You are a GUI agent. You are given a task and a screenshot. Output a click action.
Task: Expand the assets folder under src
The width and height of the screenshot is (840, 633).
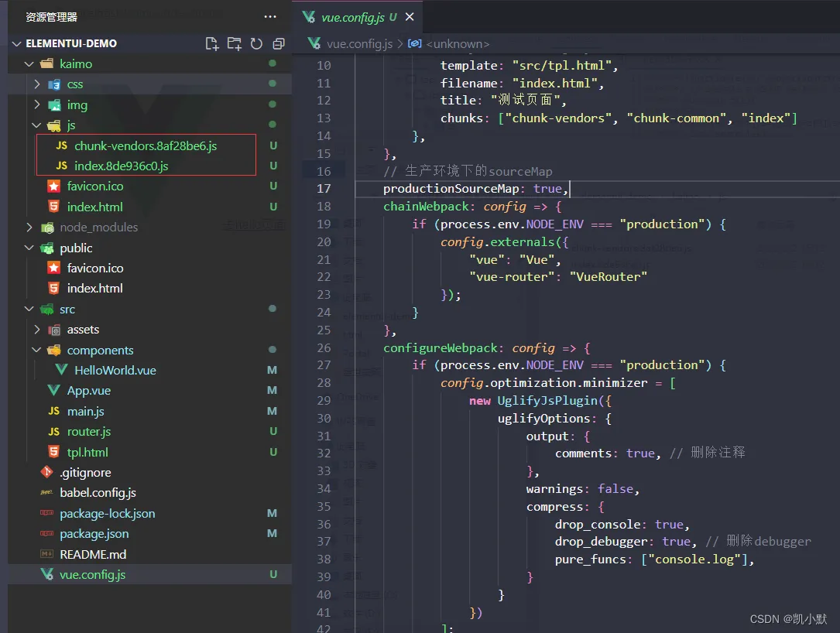pyautogui.click(x=37, y=330)
